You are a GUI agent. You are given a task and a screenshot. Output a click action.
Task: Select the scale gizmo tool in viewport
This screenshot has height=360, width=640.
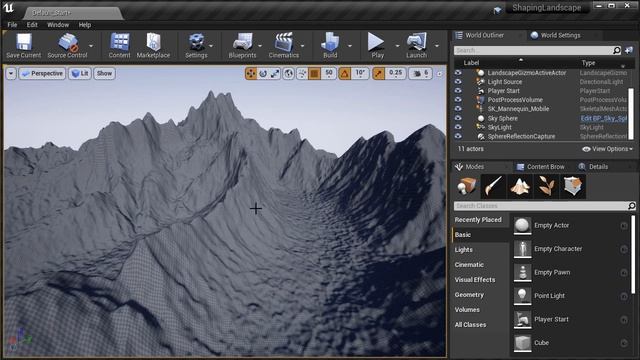(x=275, y=73)
